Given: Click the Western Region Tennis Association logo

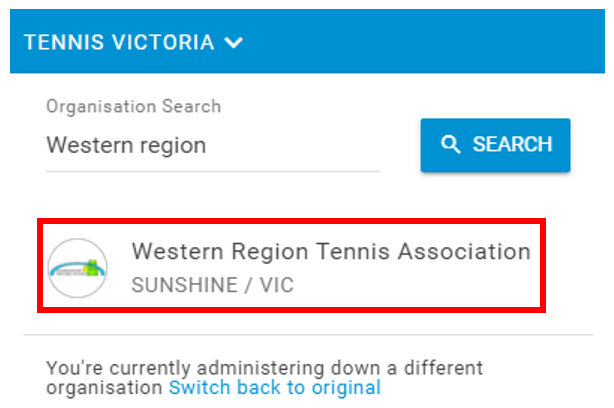Looking at the screenshot, I should tap(78, 268).
